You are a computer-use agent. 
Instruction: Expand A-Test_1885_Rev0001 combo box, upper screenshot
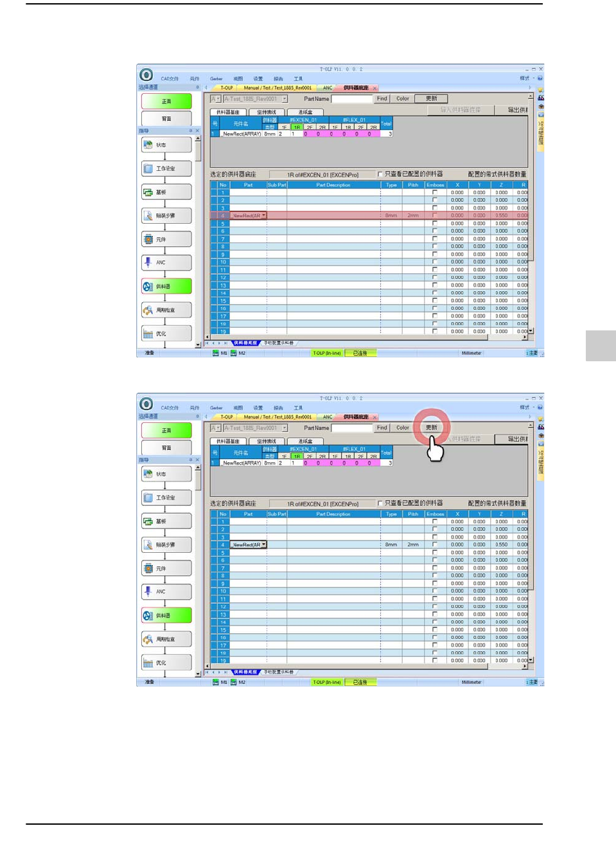pos(285,99)
